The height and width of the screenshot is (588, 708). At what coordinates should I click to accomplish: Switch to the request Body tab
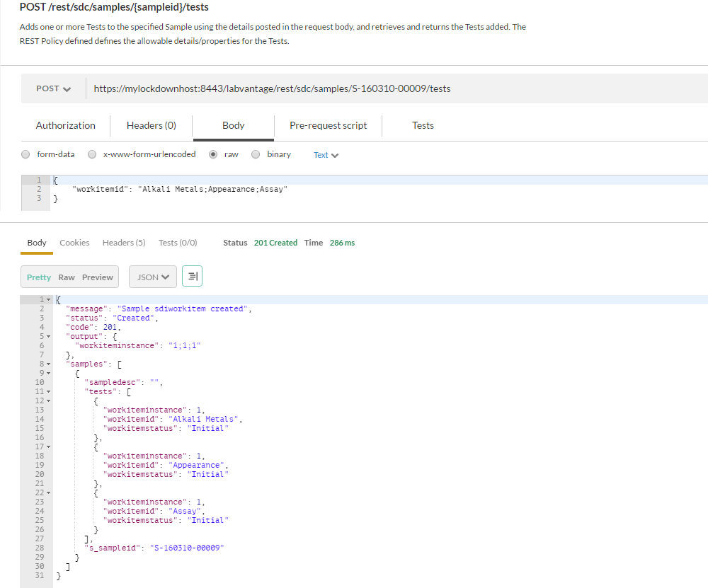point(234,125)
